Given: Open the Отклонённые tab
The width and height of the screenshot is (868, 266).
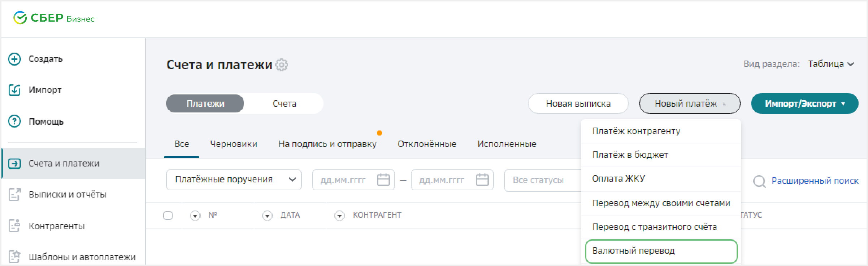Looking at the screenshot, I should (x=427, y=144).
